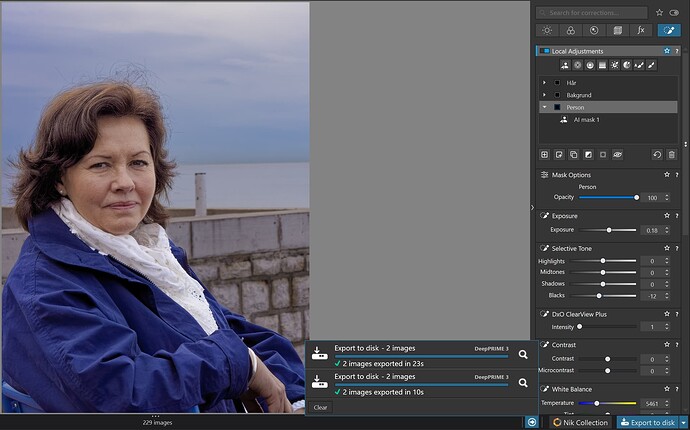Collapse the Person mask group
This screenshot has width=690, height=430.
point(544,107)
